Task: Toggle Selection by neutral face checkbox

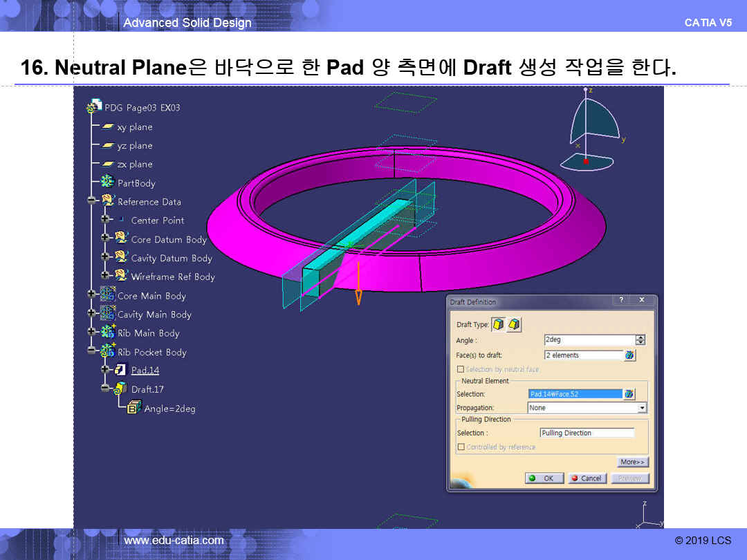Action: click(x=461, y=369)
